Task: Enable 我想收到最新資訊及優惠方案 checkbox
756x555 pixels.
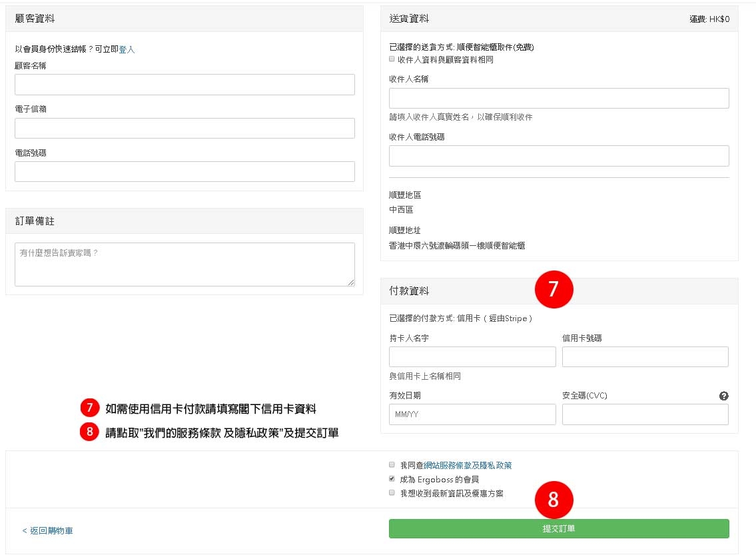Action: (392, 493)
